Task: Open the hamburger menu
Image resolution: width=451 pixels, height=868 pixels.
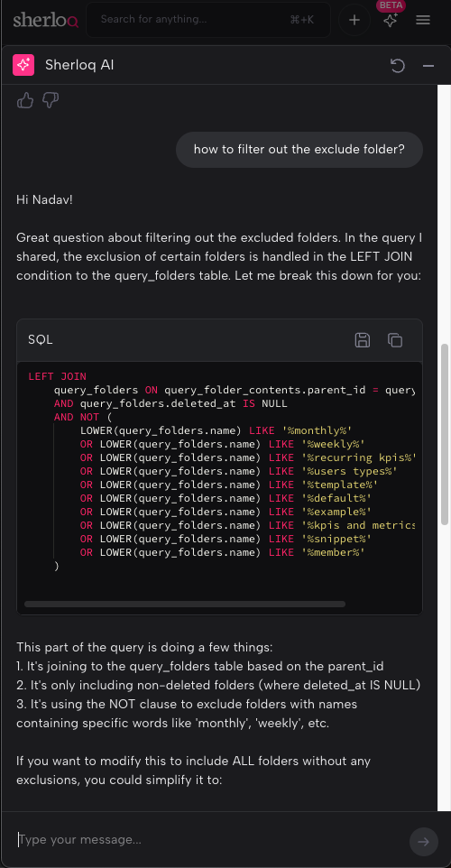Action: tap(423, 20)
